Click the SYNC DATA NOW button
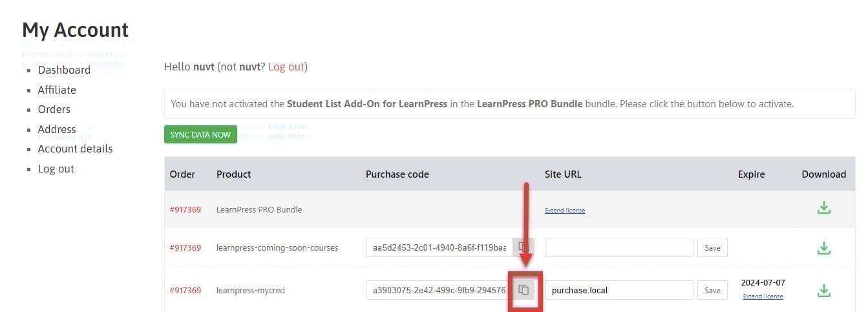This screenshot has height=312, width=868. click(200, 134)
